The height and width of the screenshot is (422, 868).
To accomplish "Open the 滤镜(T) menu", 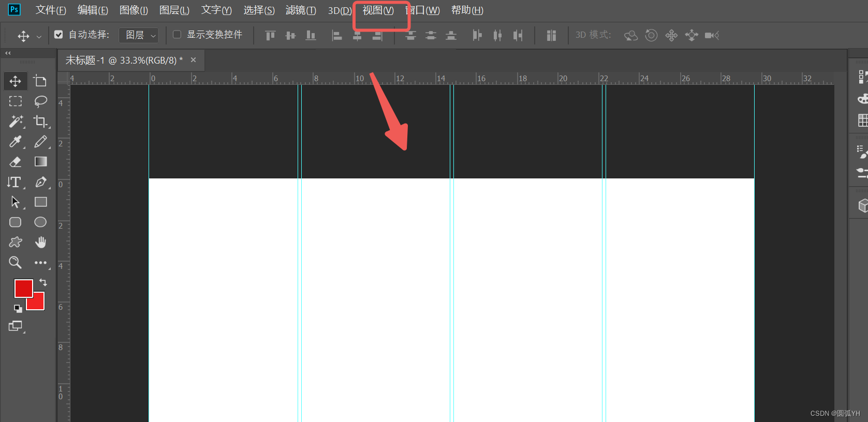I will click(301, 10).
